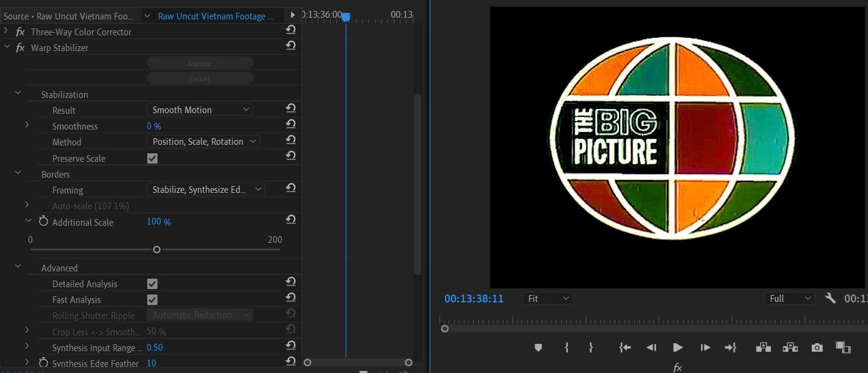Viewport: 868px width, 373px height.
Task: Select the Source clip tab
Action: [x=69, y=16]
